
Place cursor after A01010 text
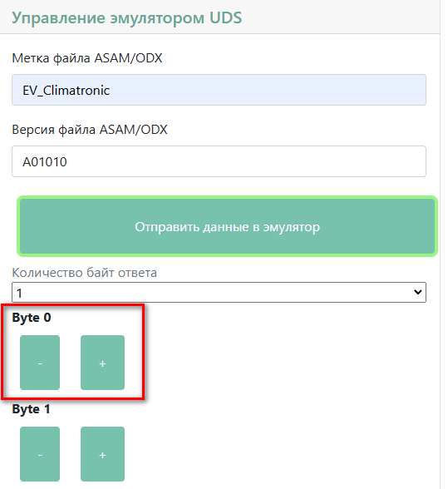[x=67, y=162]
